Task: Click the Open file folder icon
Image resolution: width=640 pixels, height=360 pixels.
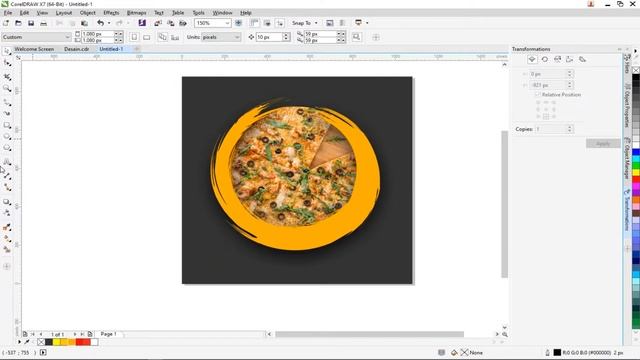Action: click(18, 23)
